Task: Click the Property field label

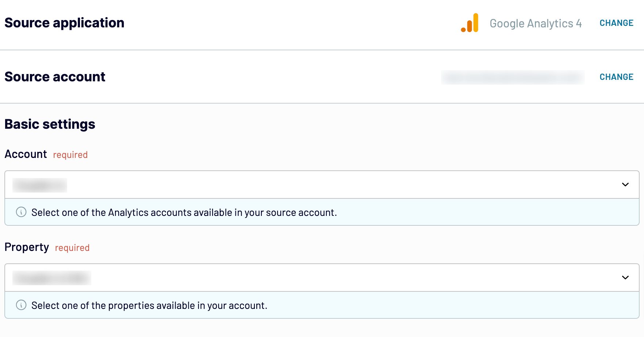Action: coord(27,247)
